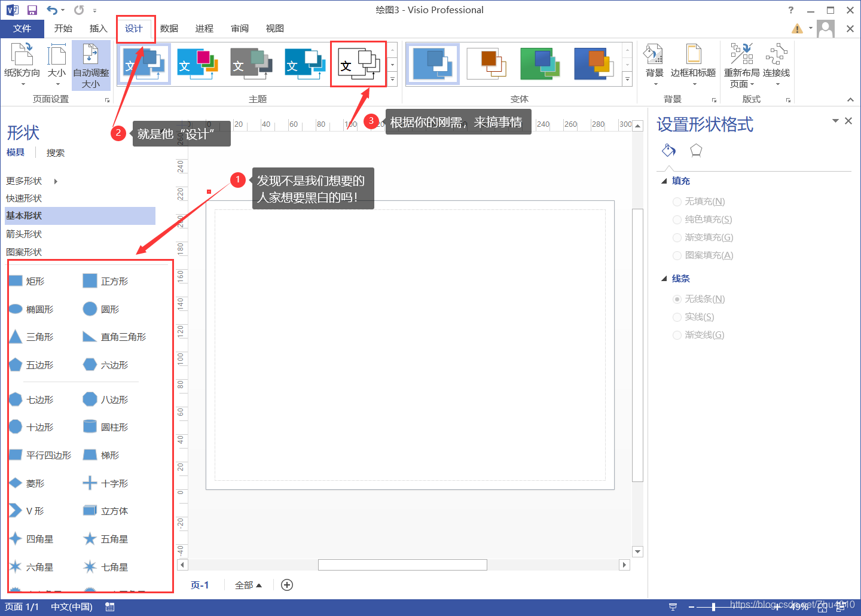861x616 pixels.
Task: Click the Redo icon
Action: (79, 10)
